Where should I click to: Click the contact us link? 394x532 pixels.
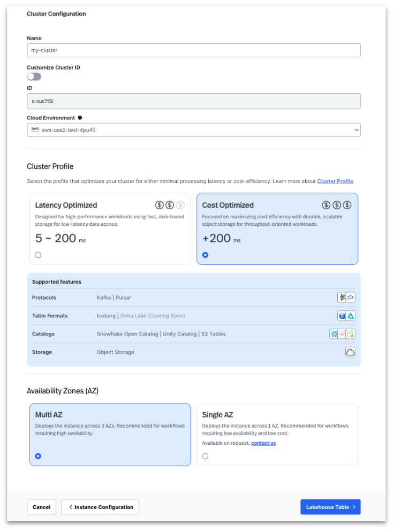[x=263, y=443]
